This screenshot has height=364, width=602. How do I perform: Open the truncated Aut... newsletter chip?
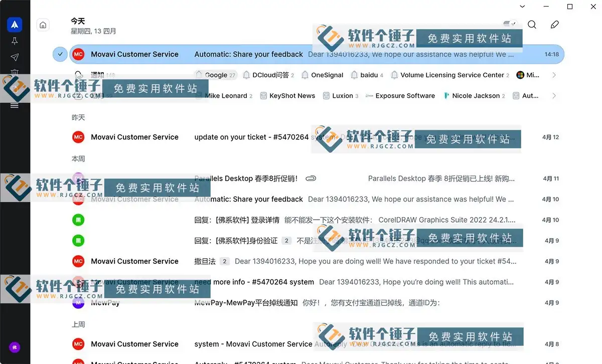[x=525, y=96]
